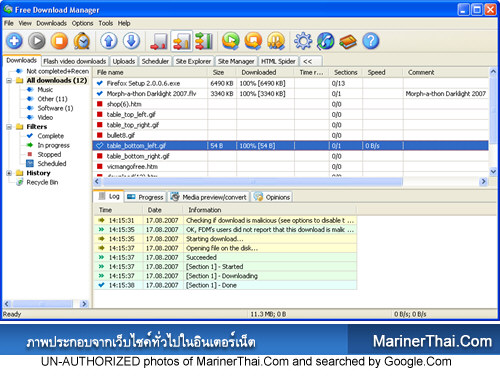This screenshot has width=500, height=376.
Task: Click the blue plus Add download icon
Action: click(x=14, y=41)
